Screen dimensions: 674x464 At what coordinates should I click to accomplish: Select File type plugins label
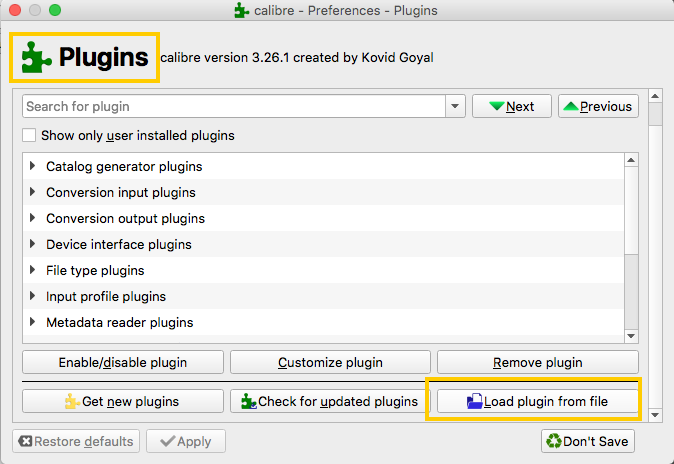click(x=95, y=270)
